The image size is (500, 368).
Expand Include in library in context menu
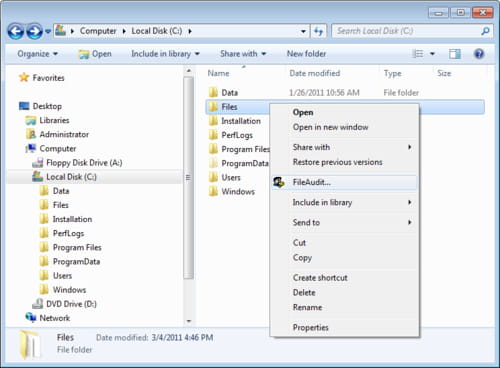pos(344,202)
